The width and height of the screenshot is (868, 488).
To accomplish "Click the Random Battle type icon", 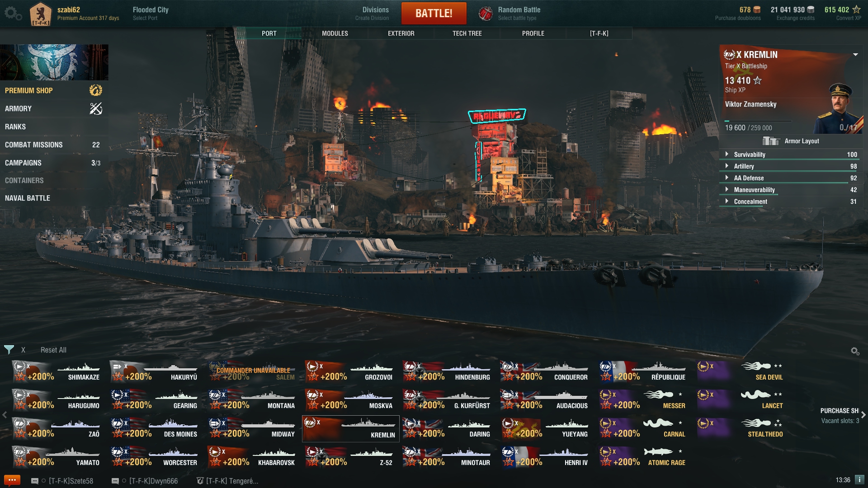I will coord(486,14).
